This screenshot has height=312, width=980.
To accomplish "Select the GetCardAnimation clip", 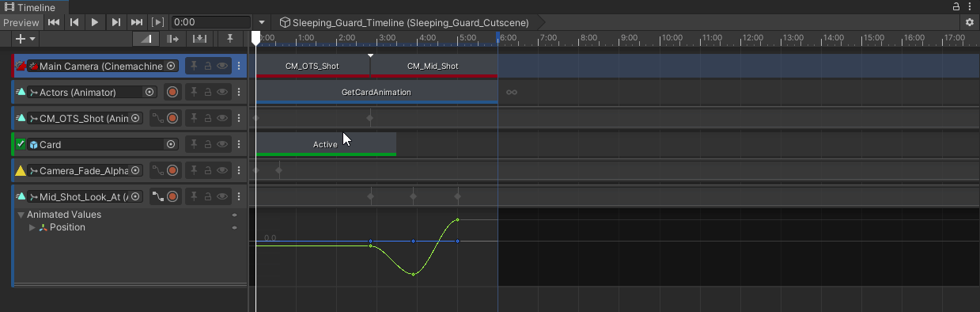I will [376, 92].
